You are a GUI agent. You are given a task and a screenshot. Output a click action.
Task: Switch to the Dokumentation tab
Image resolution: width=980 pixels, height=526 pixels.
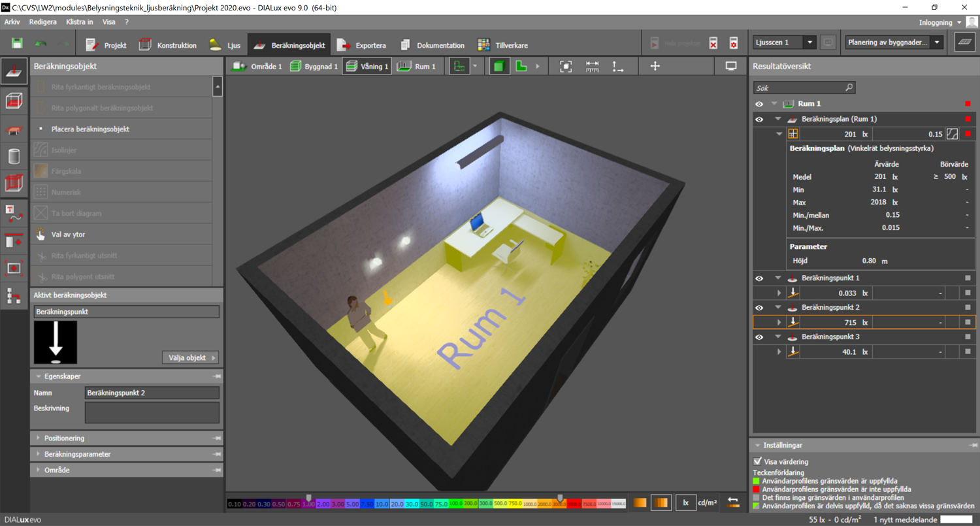tap(433, 45)
